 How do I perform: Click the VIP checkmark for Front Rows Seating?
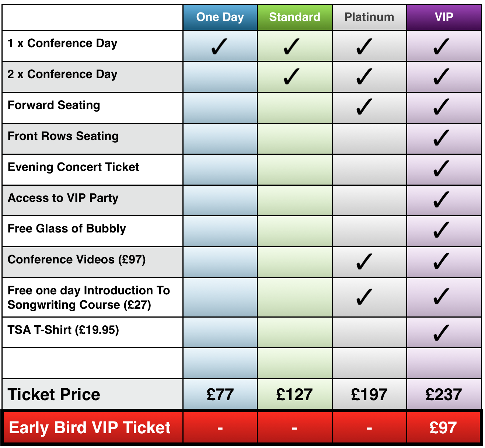[441, 138]
